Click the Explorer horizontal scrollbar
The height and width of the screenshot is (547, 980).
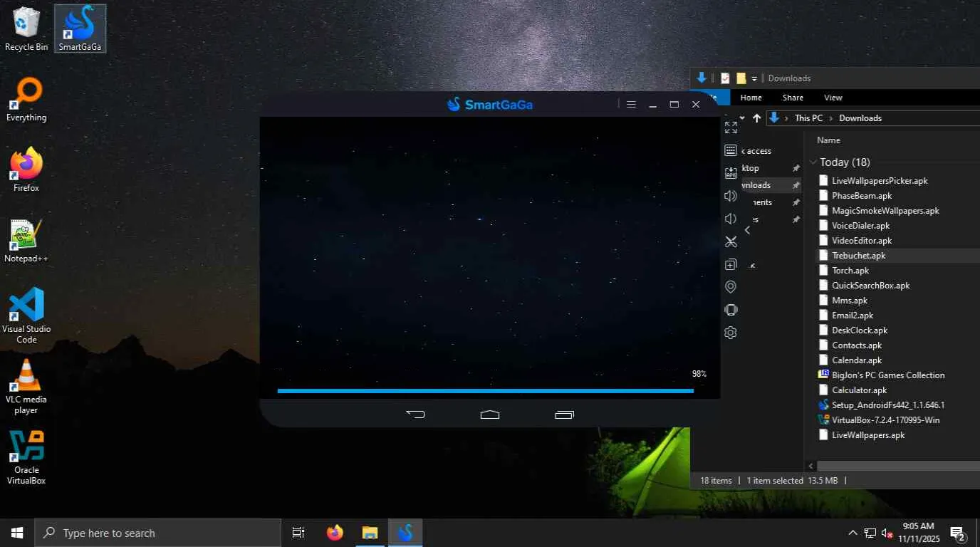tap(897, 466)
